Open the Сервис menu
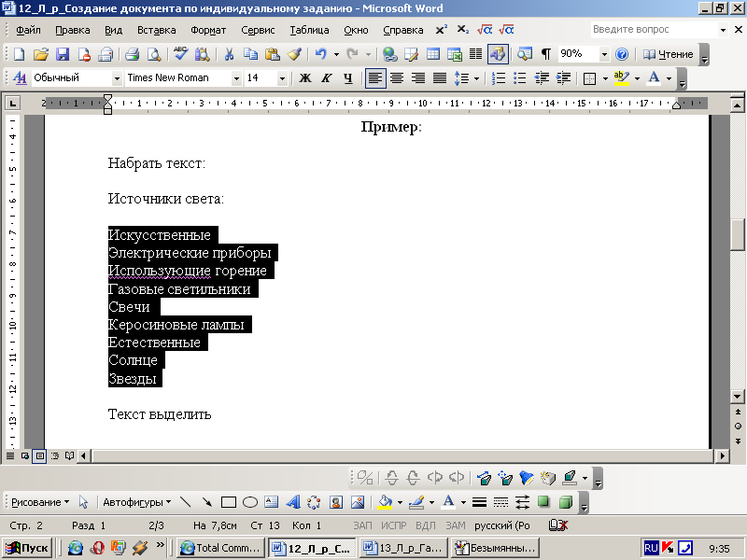This screenshot has height=560, width=747. tap(258, 30)
